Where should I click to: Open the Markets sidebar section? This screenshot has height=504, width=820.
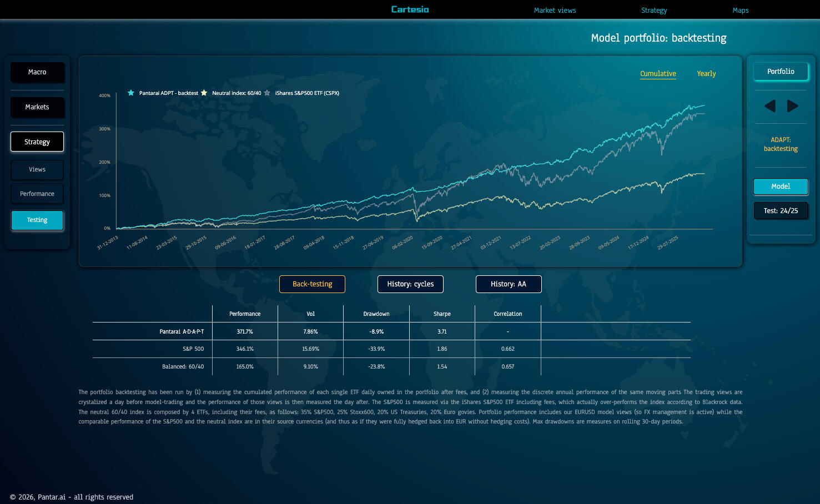[37, 107]
